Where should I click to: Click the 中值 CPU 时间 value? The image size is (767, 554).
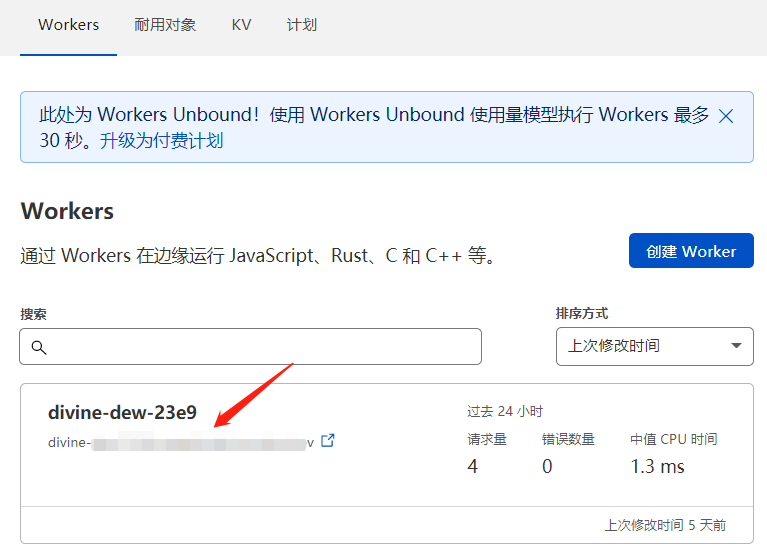click(x=657, y=466)
